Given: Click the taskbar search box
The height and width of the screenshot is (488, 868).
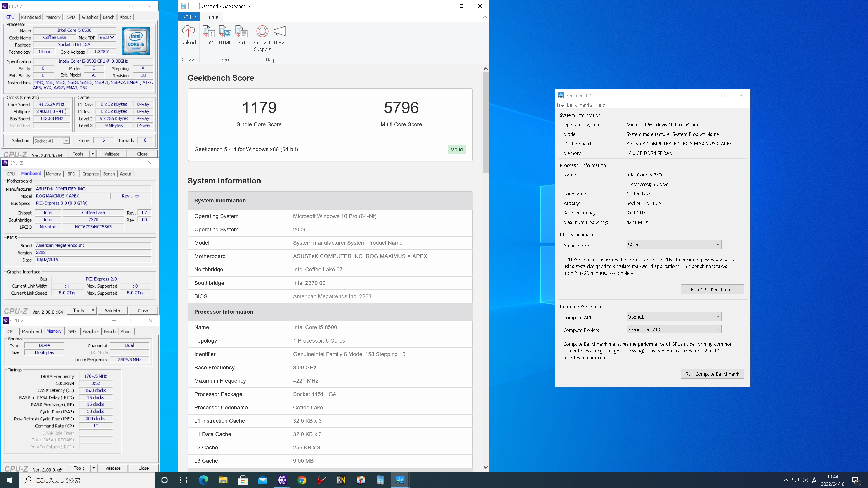Looking at the screenshot, I should click(x=87, y=480).
